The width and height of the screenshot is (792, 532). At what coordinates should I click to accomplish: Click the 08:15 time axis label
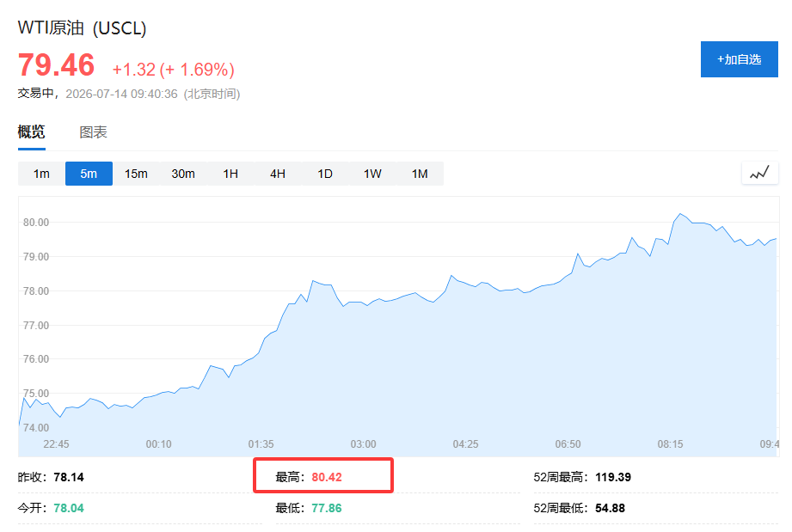[x=670, y=444]
